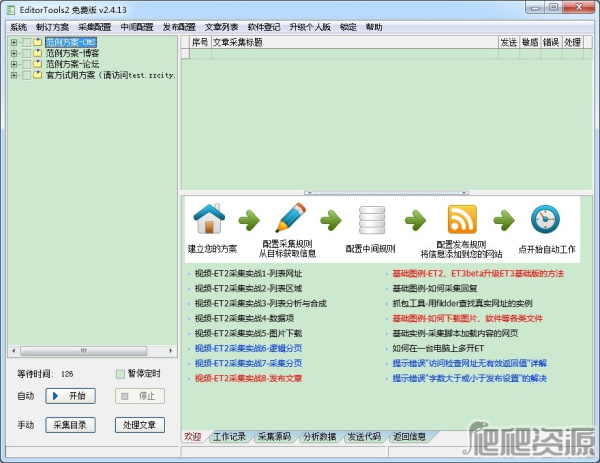Open the 中间配置 menu
The image size is (600, 463).
137,27
